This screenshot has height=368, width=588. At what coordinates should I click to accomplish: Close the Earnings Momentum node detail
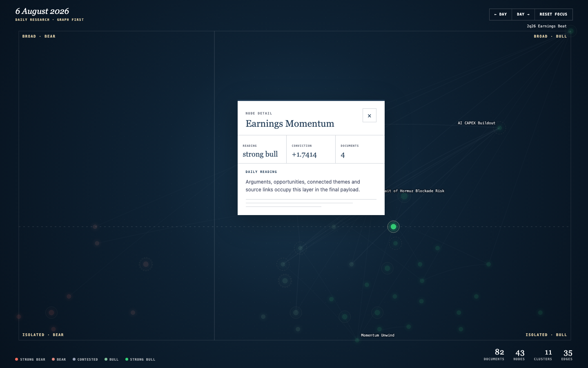coord(370,116)
